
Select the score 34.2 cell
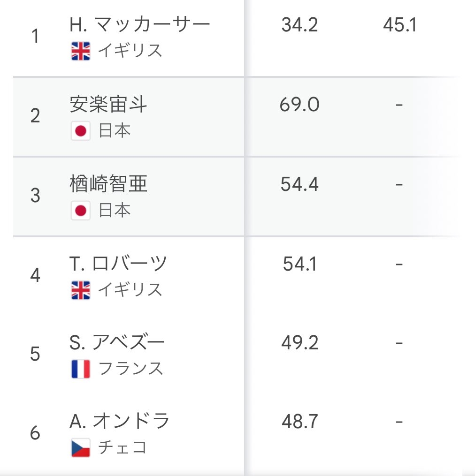click(x=299, y=25)
